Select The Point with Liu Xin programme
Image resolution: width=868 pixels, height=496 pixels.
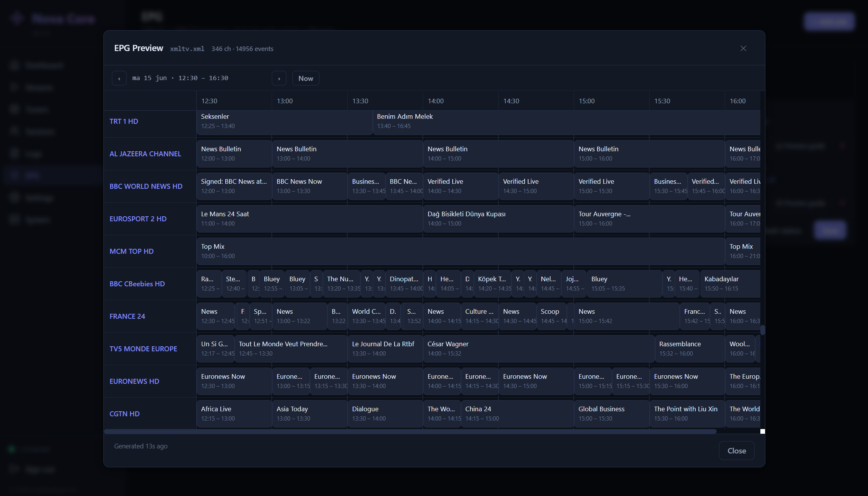[x=687, y=414]
